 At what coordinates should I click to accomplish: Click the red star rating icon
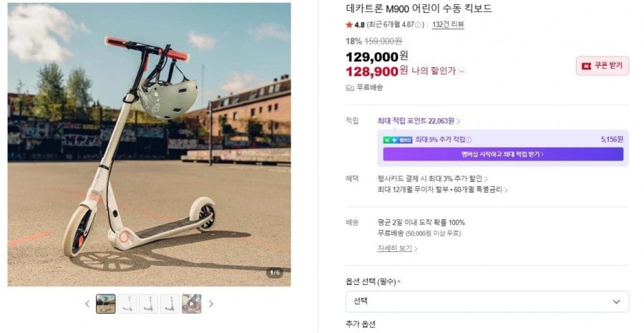point(348,24)
